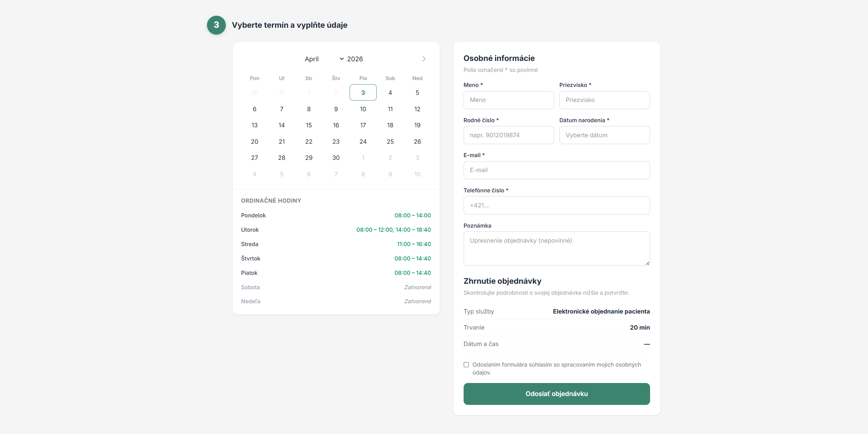Open the Dátum narodenia date picker

click(x=604, y=135)
